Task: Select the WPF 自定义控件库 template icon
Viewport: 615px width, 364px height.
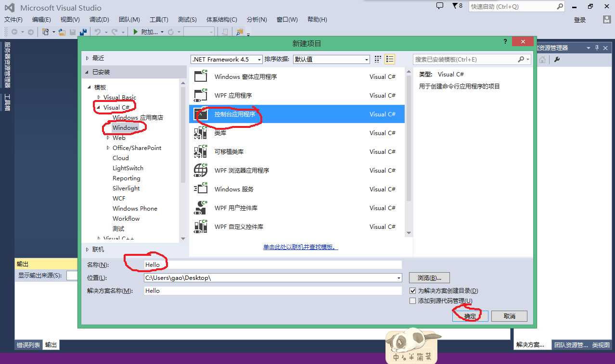Action: click(200, 226)
